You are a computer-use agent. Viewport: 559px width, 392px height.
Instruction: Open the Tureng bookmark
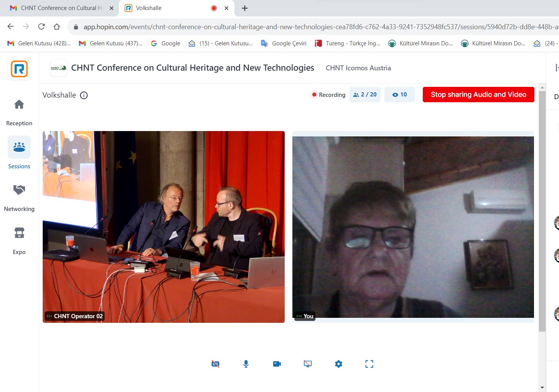(348, 43)
